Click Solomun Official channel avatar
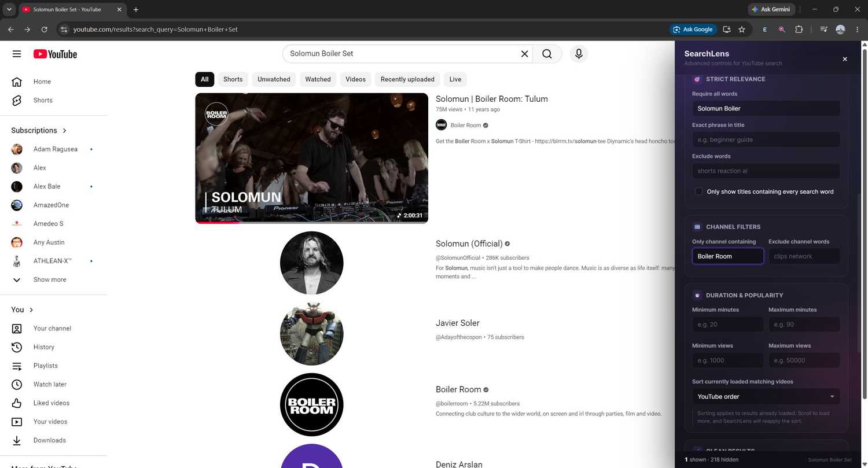The height and width of the screenshot is (468, 868). pos(312,263)
